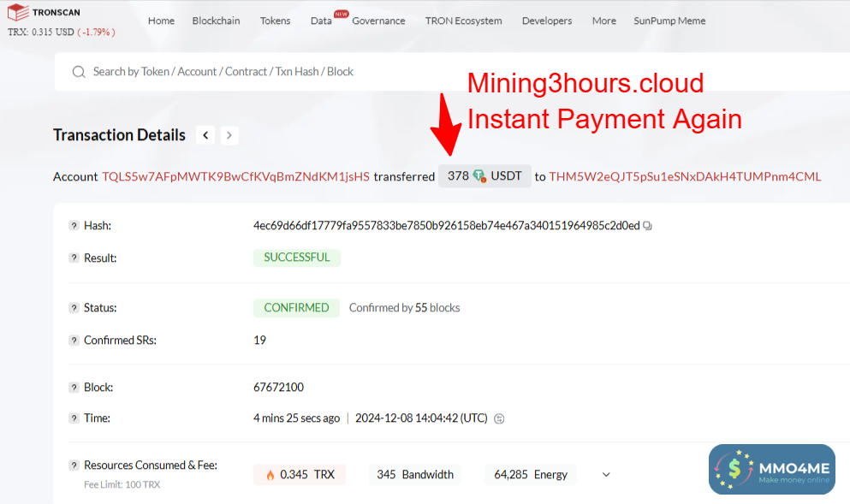This screenshot has width=850, height=504.
Task: Switch time format using icon after UTC
Action: coord(499,419)
